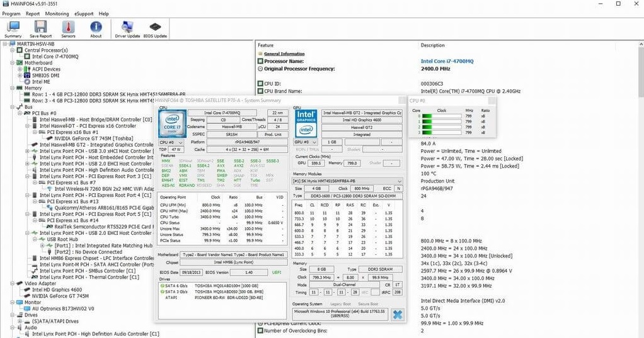
Task: Select Qualcomm/Atheros AR8161 ethernet entry
Action: (x=105, y=208)
